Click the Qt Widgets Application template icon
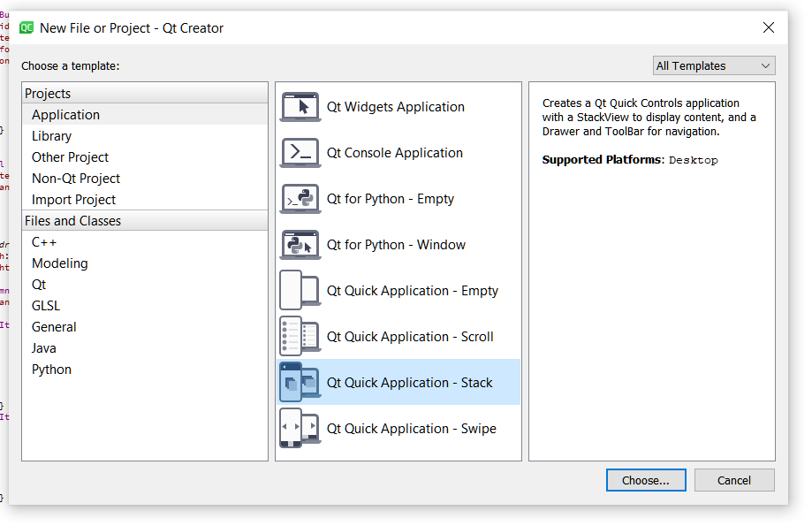The width and height of the screenshot is (812, 526). (x=300, y=107)
